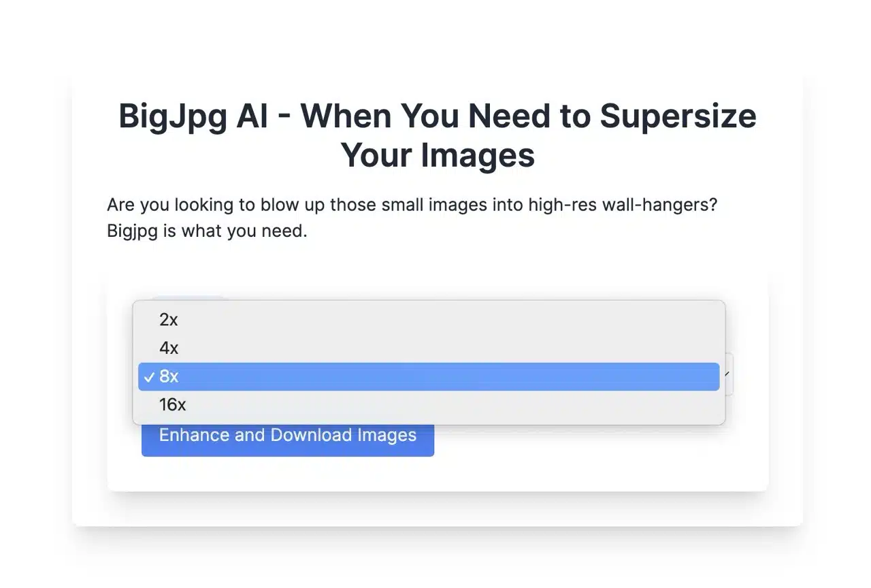Screen dimensions: 871x588
Task: Click 'Bigjpg is what you need' text
Action: (x=207, y=231)
